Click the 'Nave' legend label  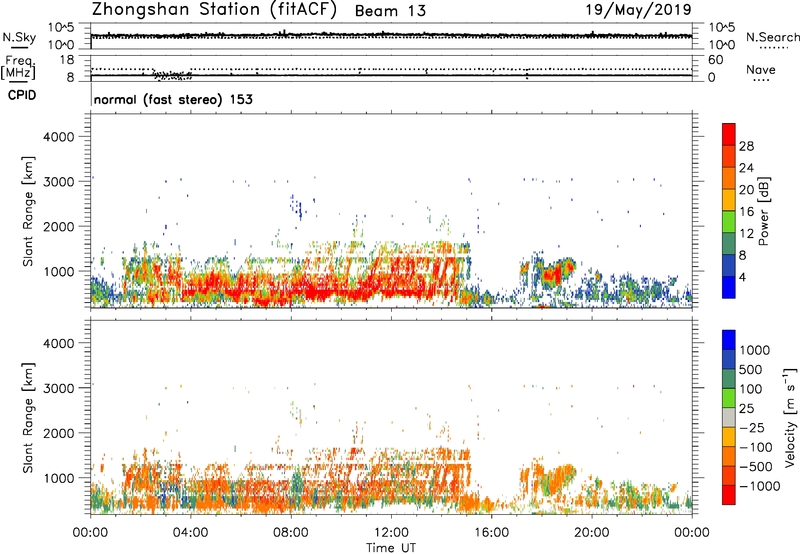click(x=760, y=70)
